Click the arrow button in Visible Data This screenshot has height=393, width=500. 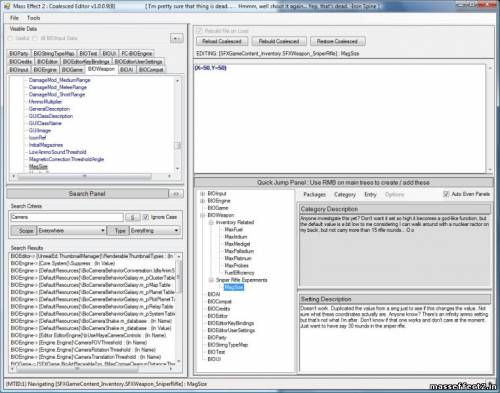click(x=176, y=38)
